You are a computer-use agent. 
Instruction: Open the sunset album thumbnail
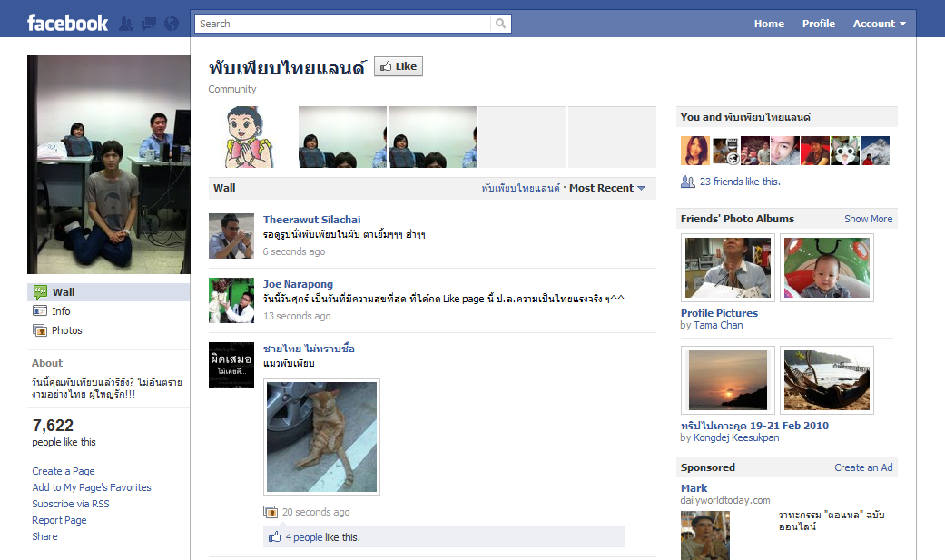(x=727, y=379)
